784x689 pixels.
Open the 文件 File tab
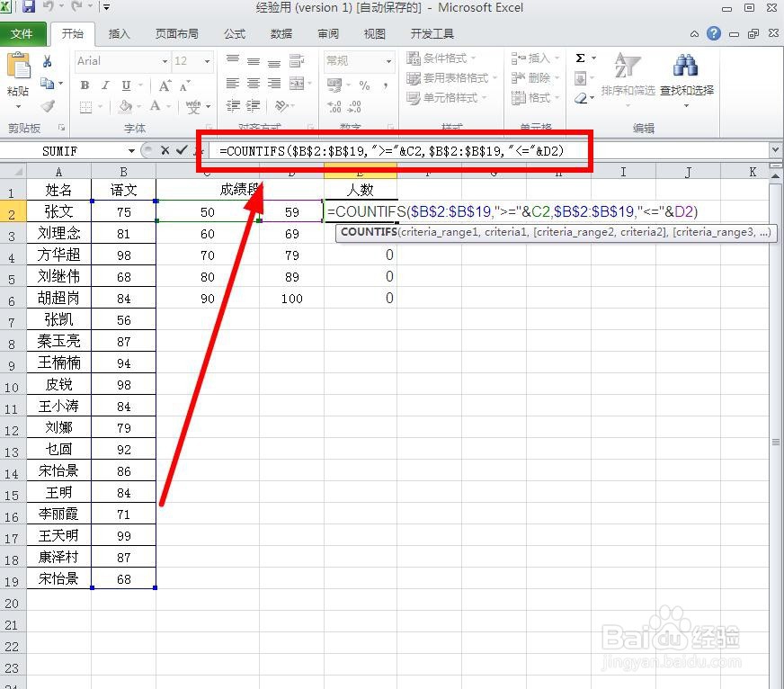(22, 33)
